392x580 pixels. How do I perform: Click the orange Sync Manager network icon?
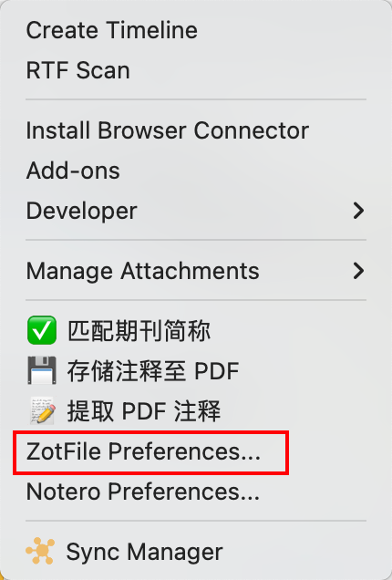coord(40,551)
